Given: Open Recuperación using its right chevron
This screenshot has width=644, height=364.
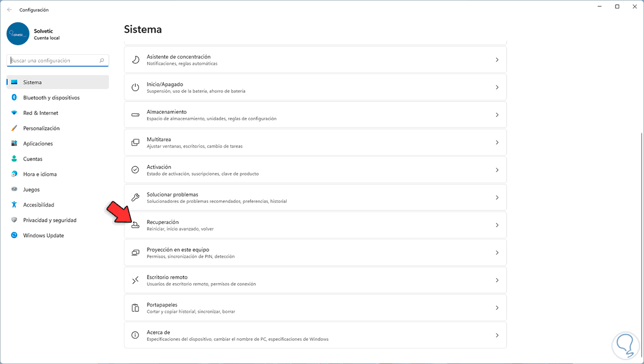Looking at the screenshot, I should [497, 225].
